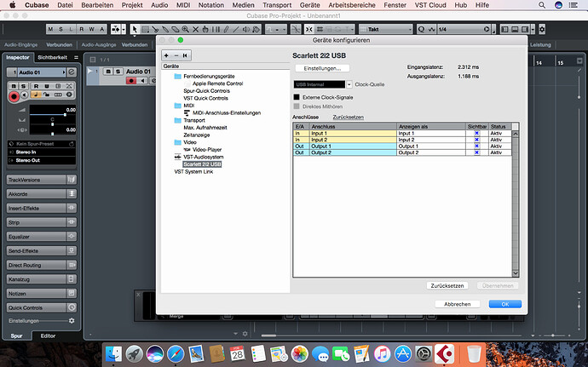The width and height of the screenshot is (588, 367).
Task: Toggle Snap on/off button
Action: pos(309,29)
